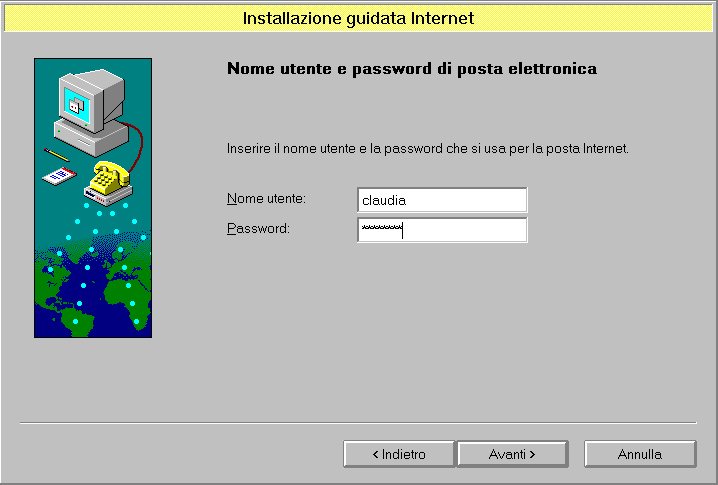
Task: Click the Password label
Action: (258, 229)
